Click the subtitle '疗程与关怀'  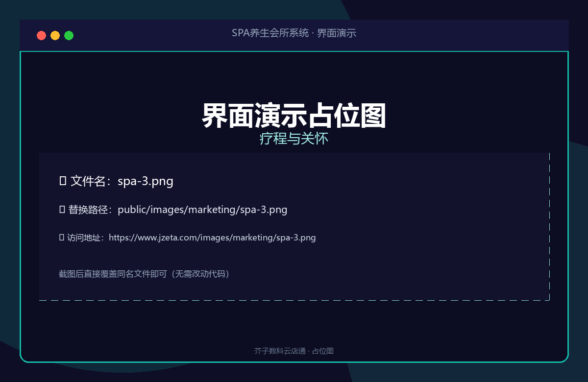[294, 139]
